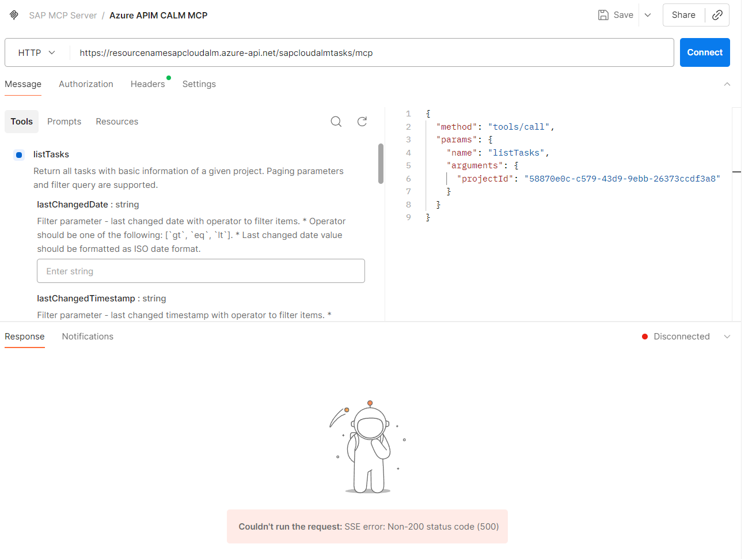Click the "name": "listTasks" line in editor
Image resolution: width=756 pixels, height=559 pixels.
[x=498, y=153]
